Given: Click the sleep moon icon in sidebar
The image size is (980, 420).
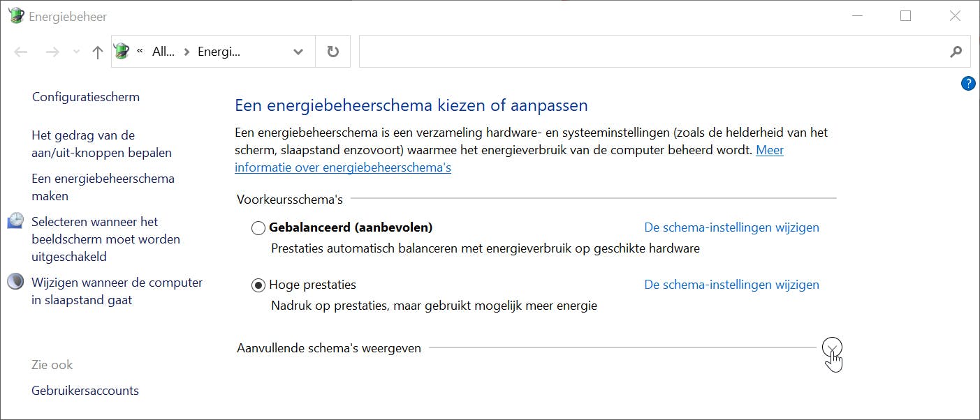Looking at the screenshot, I should (x=15, y=282).
